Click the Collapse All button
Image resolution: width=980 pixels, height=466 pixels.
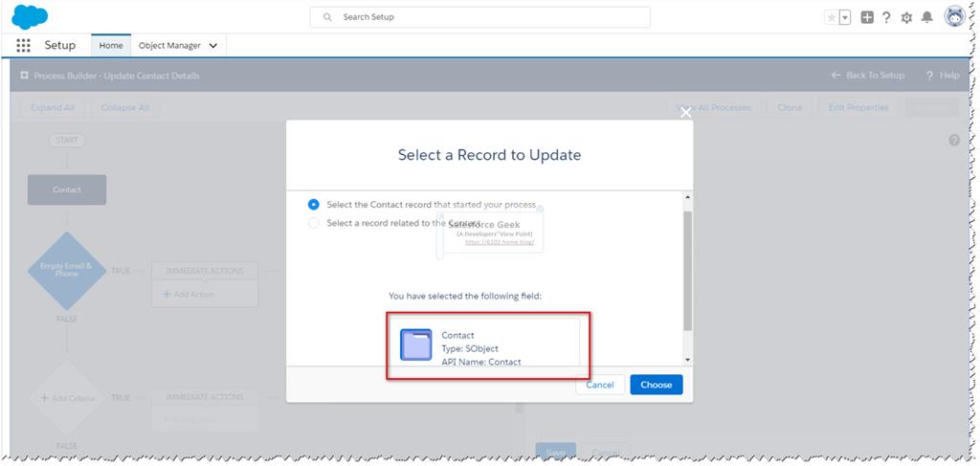pyautogui.click(x=125, y=107)
